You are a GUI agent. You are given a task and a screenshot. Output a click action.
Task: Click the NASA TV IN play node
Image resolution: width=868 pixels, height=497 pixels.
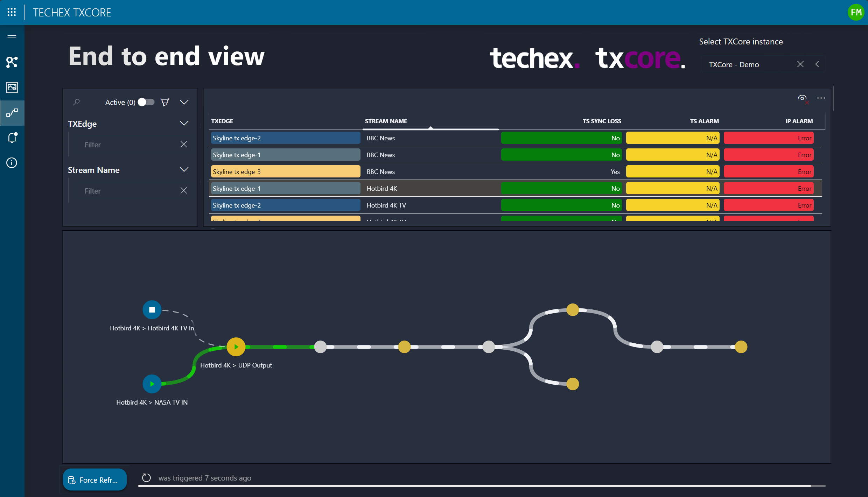(152, 384)
